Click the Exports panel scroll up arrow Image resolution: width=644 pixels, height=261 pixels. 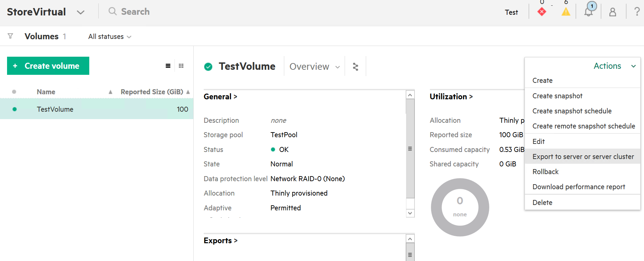410,239
